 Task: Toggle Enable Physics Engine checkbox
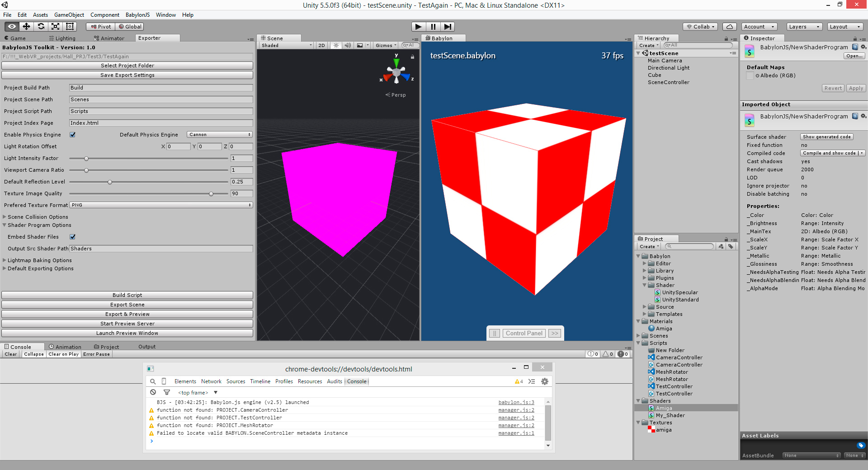(73, 135)
